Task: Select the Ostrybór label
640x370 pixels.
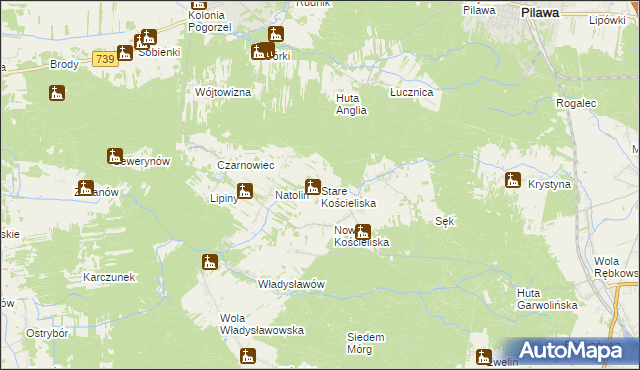Action: 47,334
